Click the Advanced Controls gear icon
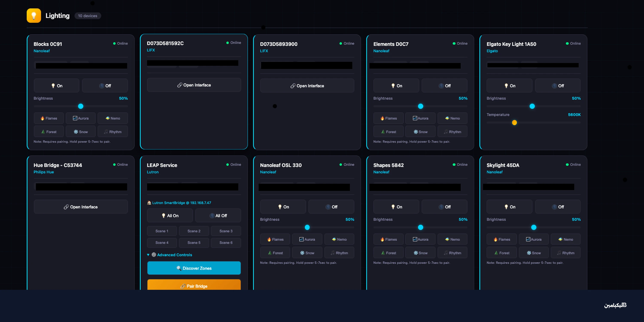The image size is (644, 322). 154,255
